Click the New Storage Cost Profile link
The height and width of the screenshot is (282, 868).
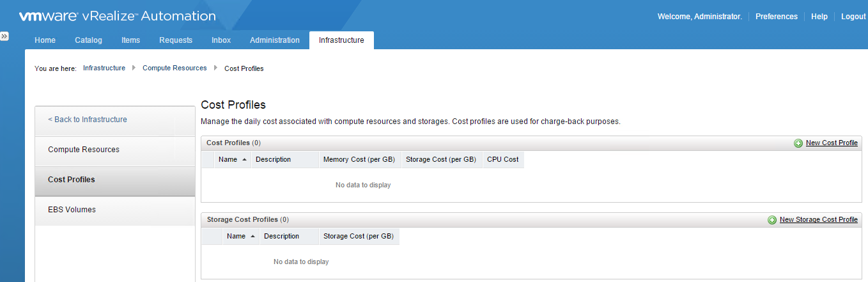(819, 220)
